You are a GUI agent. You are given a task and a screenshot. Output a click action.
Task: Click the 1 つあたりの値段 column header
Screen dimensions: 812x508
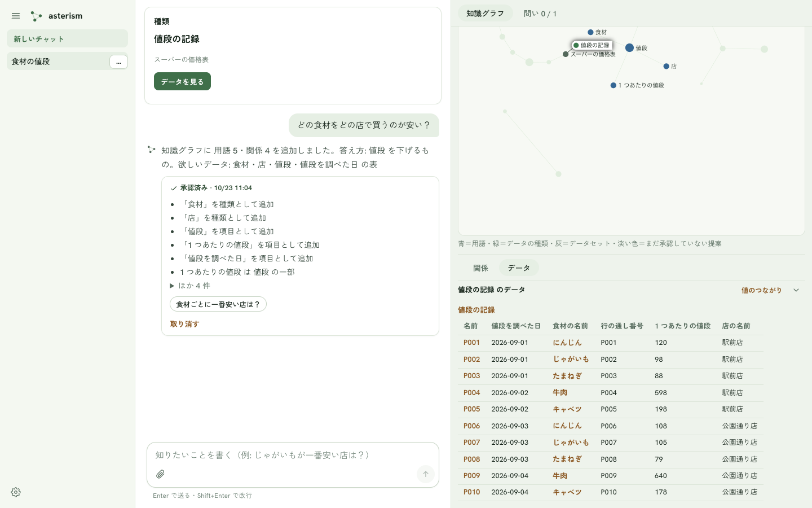(x=682, y=326)
